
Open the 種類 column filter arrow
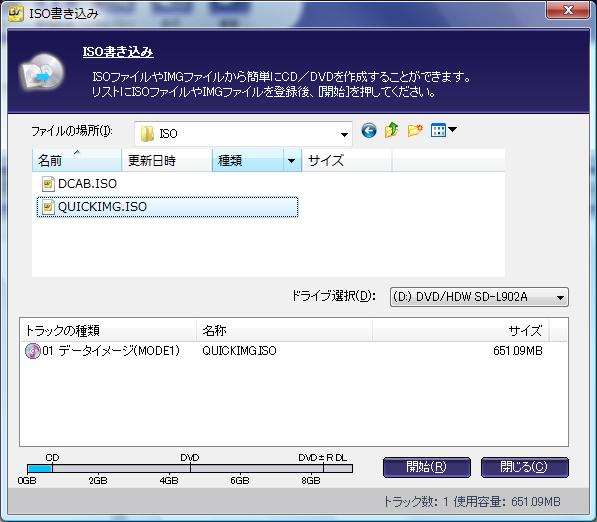292,161
